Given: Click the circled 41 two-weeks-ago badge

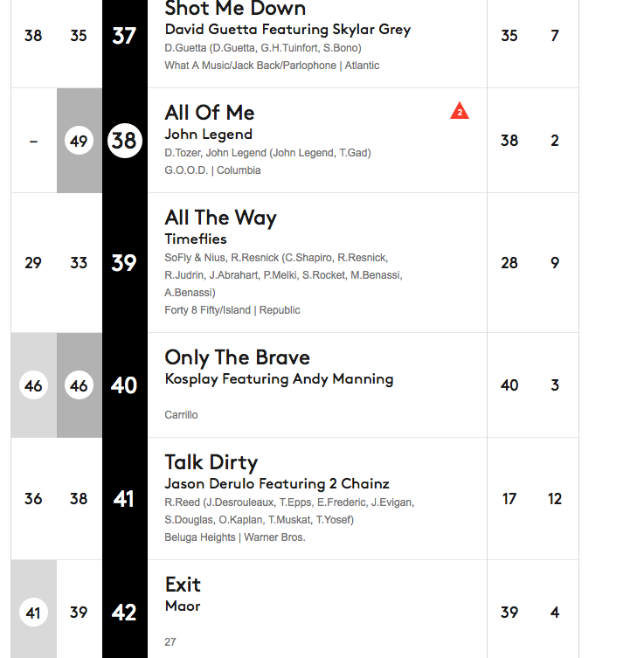Looking at the screenshot, I should click(x=33, y=613).
